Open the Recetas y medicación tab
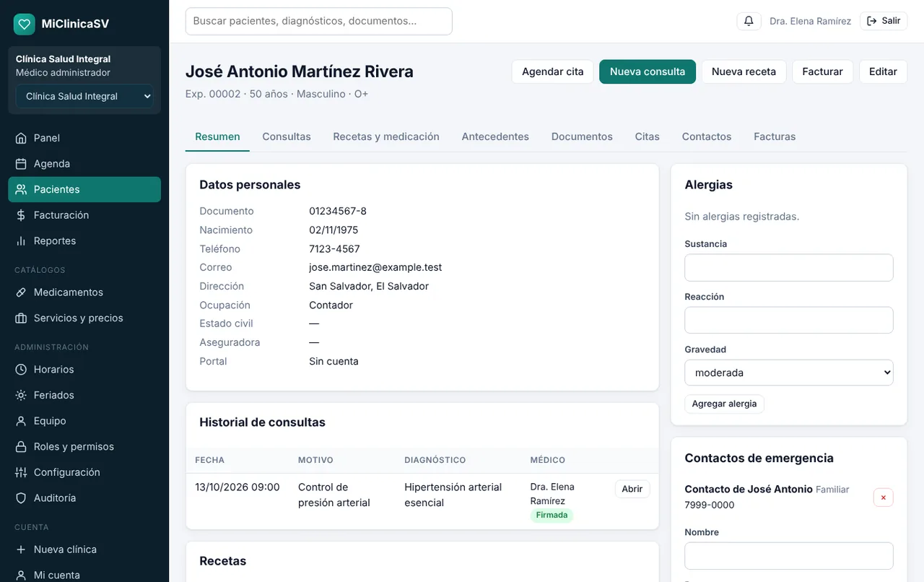924x582 pixels. click(386, 136)
